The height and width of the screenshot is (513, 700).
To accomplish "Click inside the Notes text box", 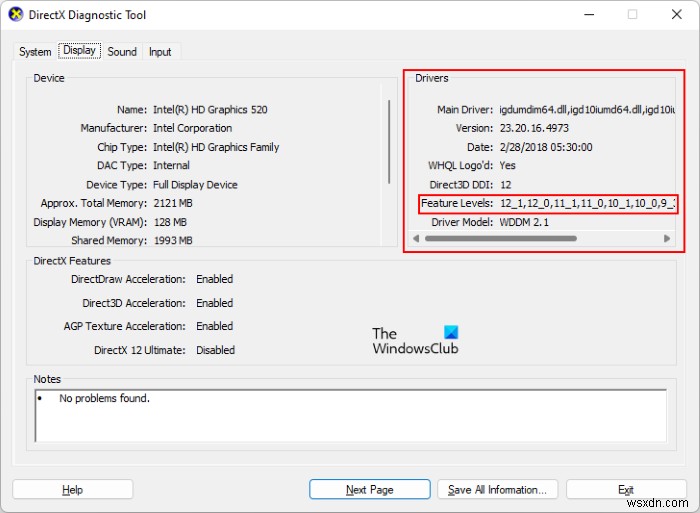I will [351, 416].
